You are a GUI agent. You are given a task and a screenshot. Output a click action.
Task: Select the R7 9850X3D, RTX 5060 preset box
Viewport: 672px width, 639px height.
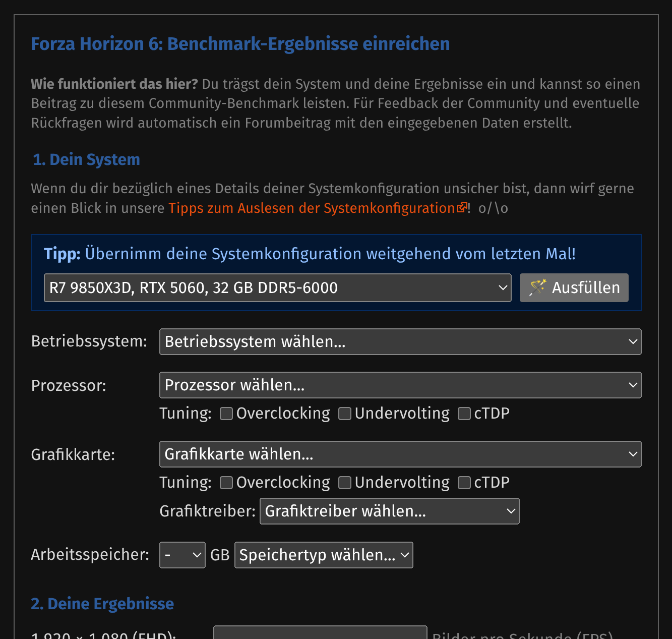pos(278,288)
